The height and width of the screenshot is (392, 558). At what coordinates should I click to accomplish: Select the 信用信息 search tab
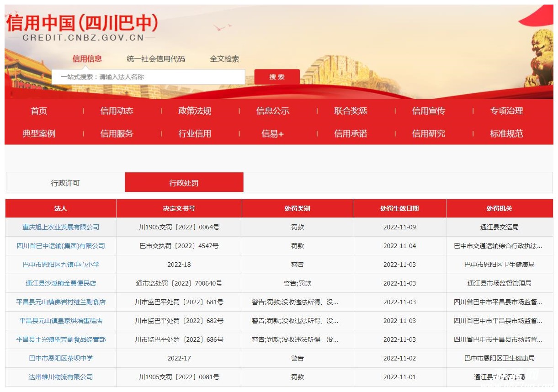87,58
